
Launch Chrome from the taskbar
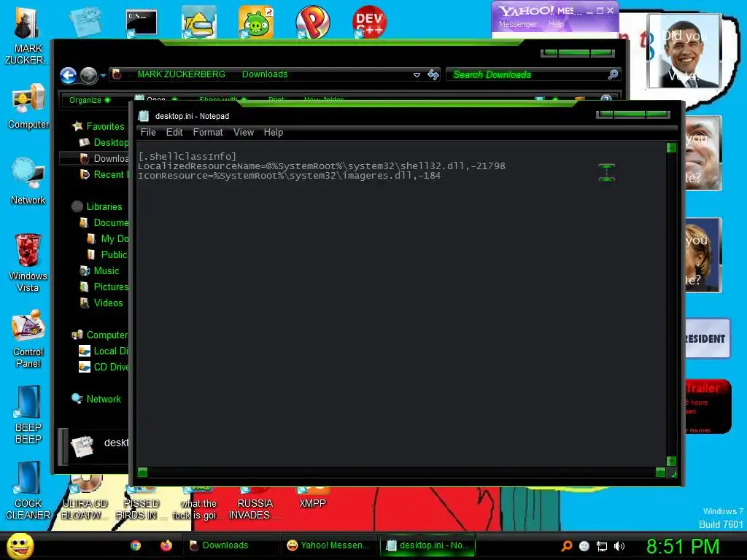136,545
